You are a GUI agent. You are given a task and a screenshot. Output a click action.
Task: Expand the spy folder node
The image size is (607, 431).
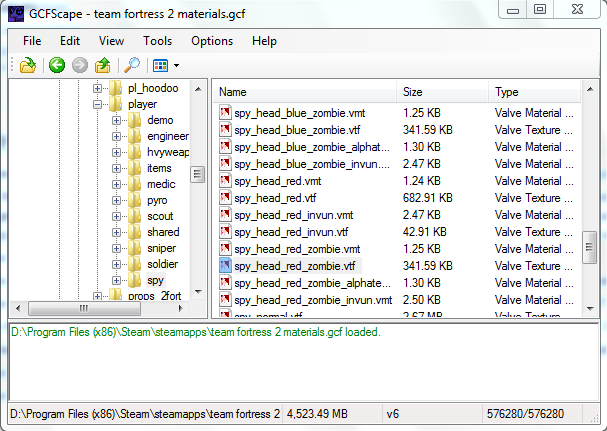pos(116,280)
